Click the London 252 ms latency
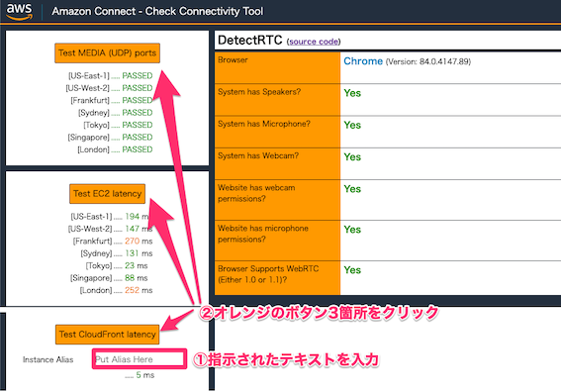The height and width of the screenshot is (392, 561). pos(117,290)
